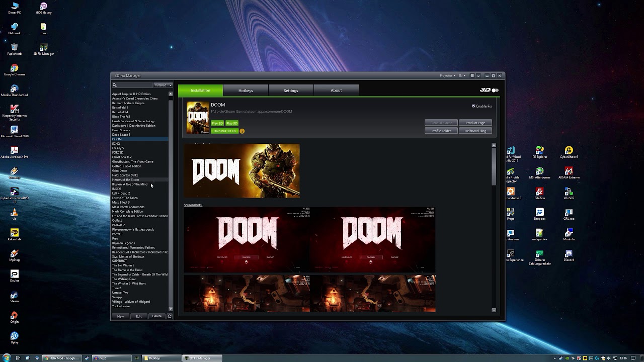
Task: Click the collapse chevron in title bar
Action: [478, 75]
